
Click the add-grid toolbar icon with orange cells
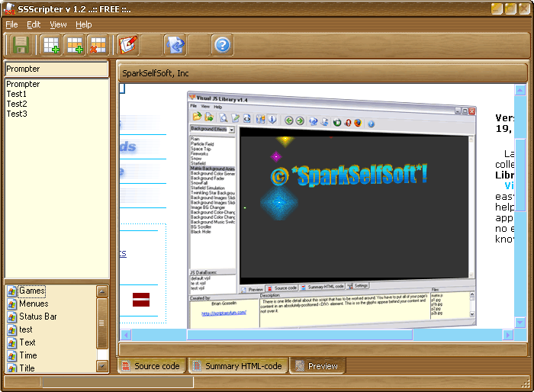click(75, 45)
